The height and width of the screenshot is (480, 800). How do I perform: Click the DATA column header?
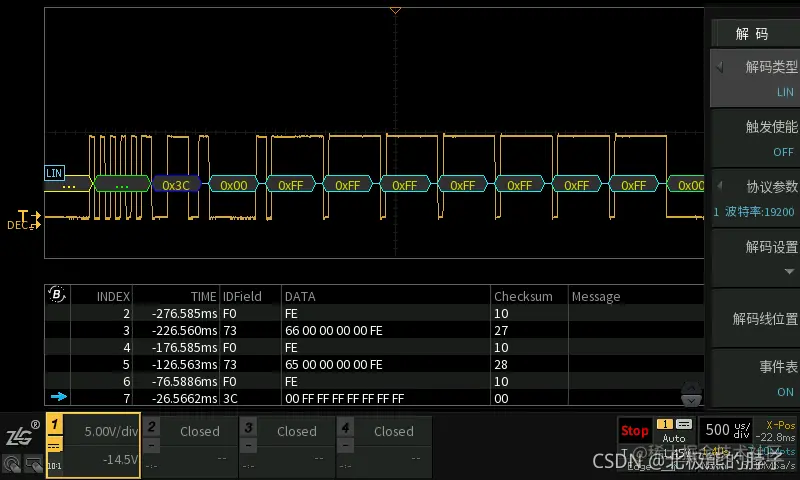click(300, 296)
